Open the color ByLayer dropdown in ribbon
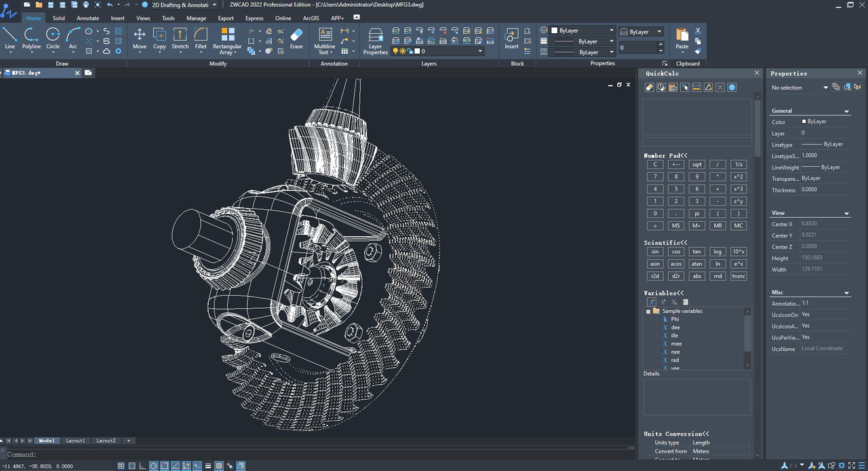868x471 pixels. click(x=583, y=31)
